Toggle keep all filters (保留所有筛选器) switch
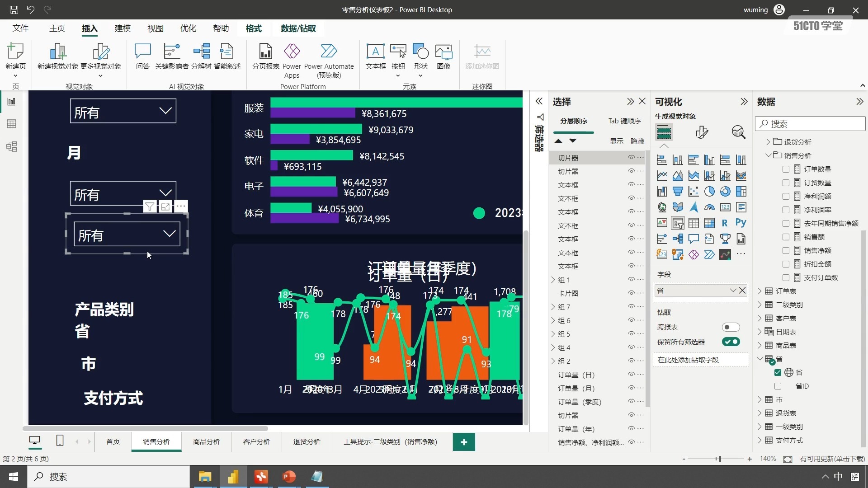The height and width of the screenshot is (488, 868). (x=731, y=342)
